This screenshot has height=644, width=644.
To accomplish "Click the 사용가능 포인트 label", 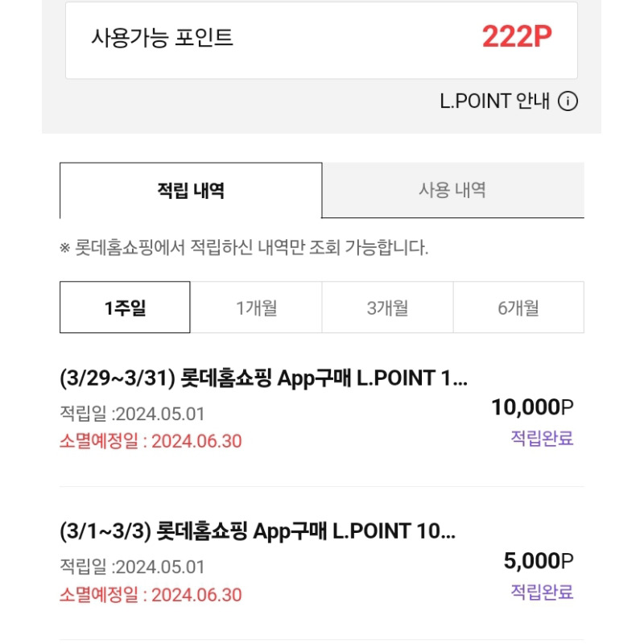I will [161, 38].
